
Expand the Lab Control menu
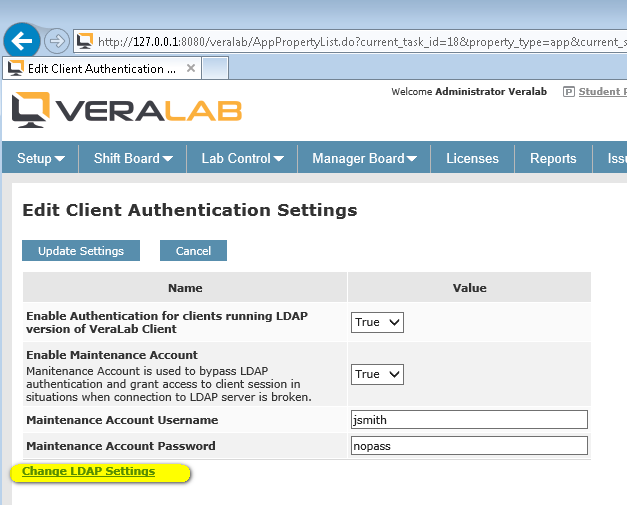coord(242,158)
